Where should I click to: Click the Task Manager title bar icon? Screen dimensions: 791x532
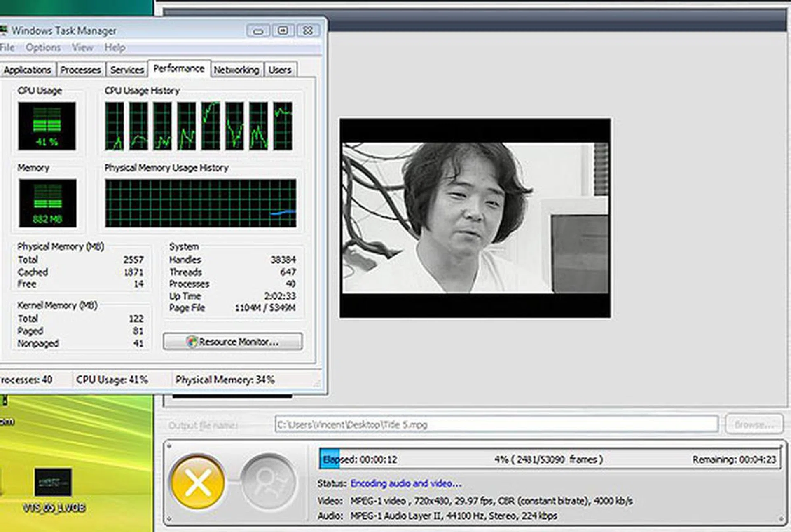pos(4,30)
